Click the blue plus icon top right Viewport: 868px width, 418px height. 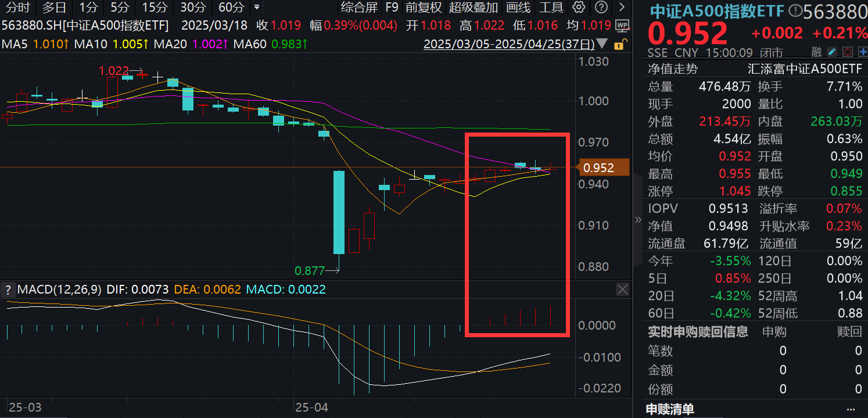[863, 52]
